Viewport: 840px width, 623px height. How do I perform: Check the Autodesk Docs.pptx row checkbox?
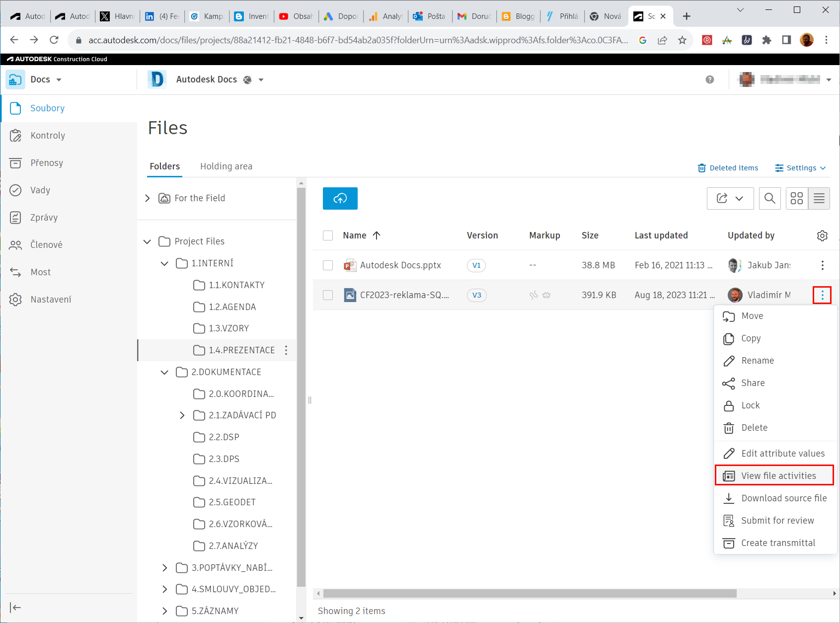(x=328, y=265)
